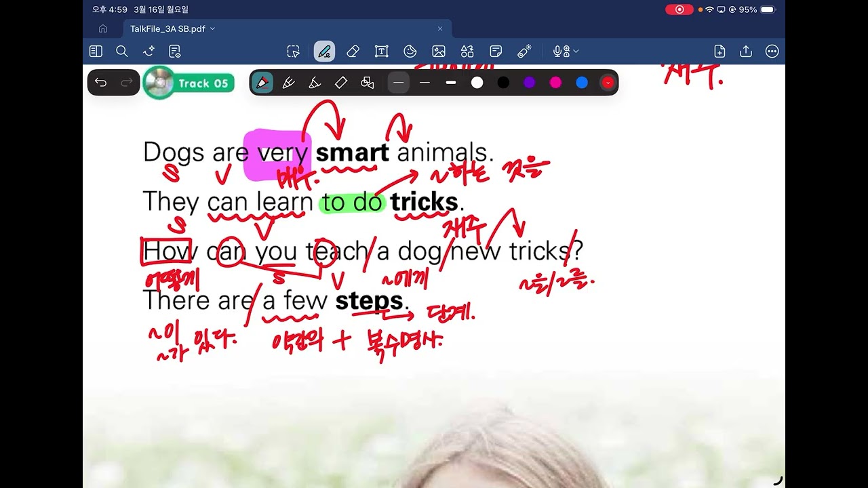Close the TalkFile_3A SB.pdf tab
868x488 pixels.
440,28
